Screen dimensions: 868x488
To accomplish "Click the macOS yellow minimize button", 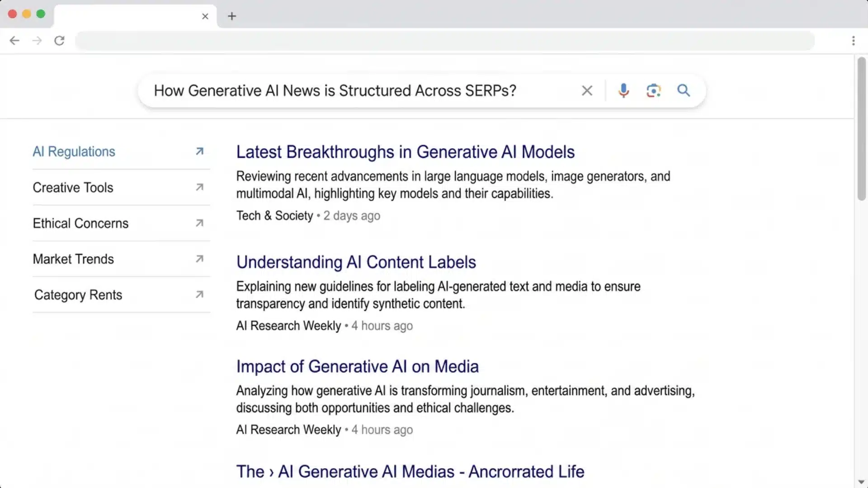I will pyautogui.click(x=27, y=14).
